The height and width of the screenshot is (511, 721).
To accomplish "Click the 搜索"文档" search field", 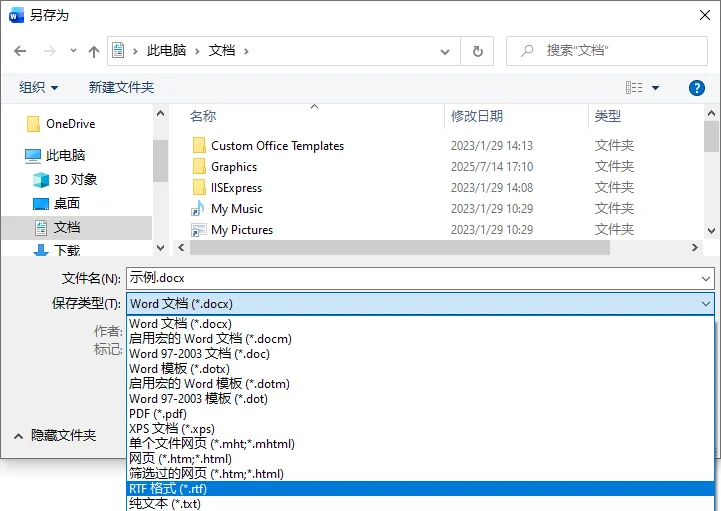I will click(x=607, y=51).
